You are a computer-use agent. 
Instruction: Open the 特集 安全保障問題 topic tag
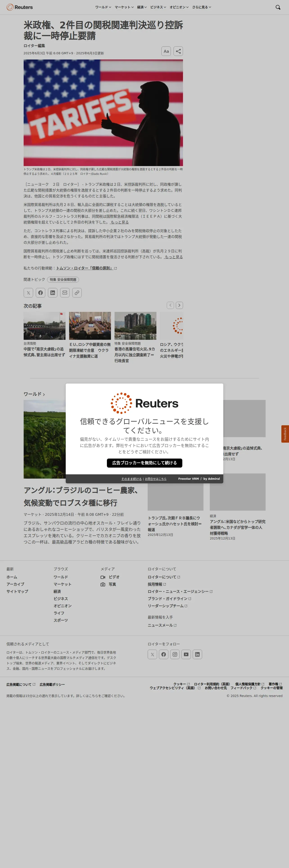pyautogui.click(x=63, y=280)
